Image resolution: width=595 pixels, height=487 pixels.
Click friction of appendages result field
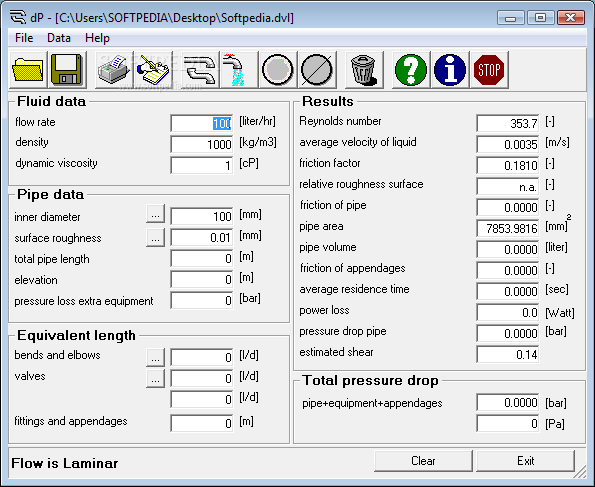pos(508,270)
